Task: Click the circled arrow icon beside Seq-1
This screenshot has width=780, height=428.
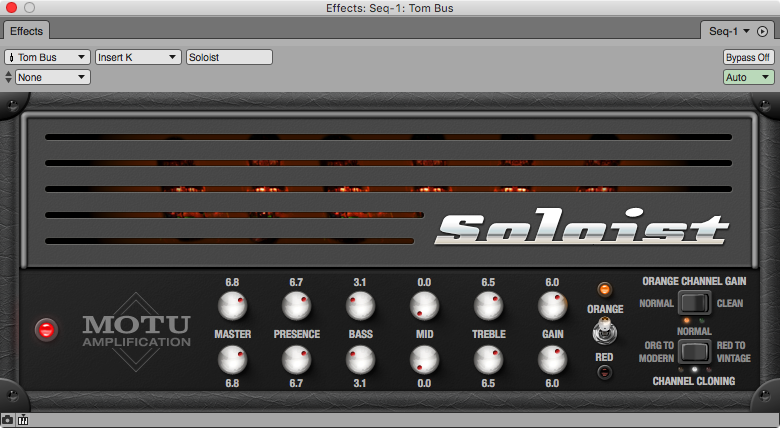Action: click(x=762, y=31)
